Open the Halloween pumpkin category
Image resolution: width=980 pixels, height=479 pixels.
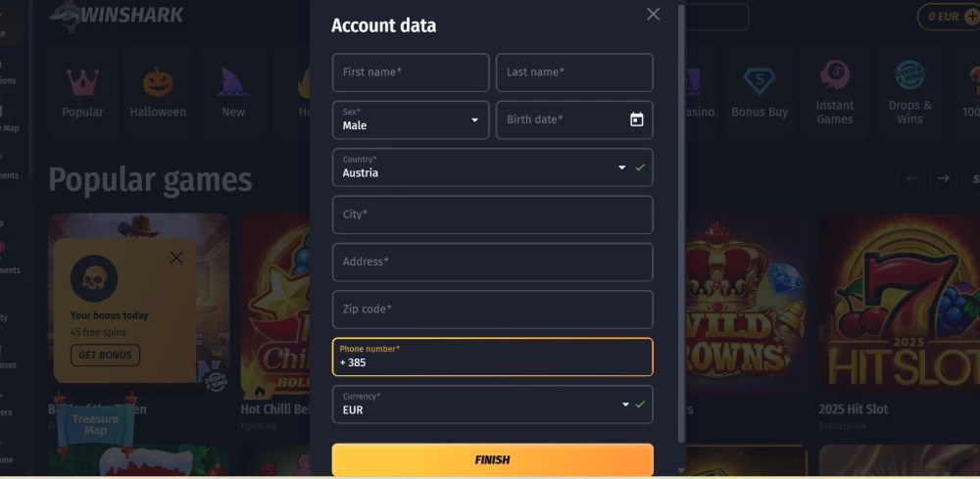click(x=158, y=82)
